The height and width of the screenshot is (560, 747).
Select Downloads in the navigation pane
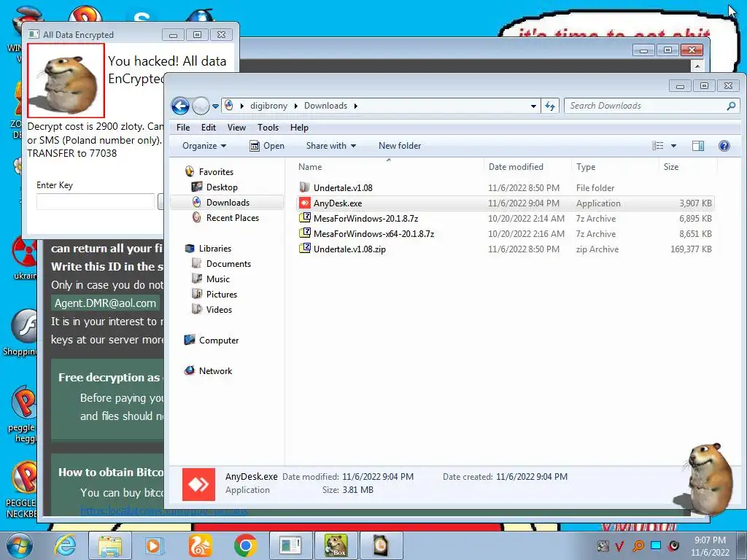(228, 203)
